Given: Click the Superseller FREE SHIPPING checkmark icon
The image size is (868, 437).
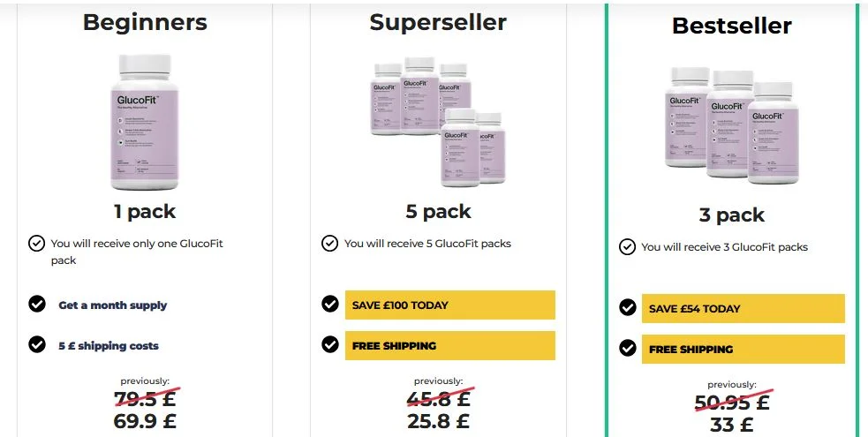Looking at the screenshot, I should 330,344.
